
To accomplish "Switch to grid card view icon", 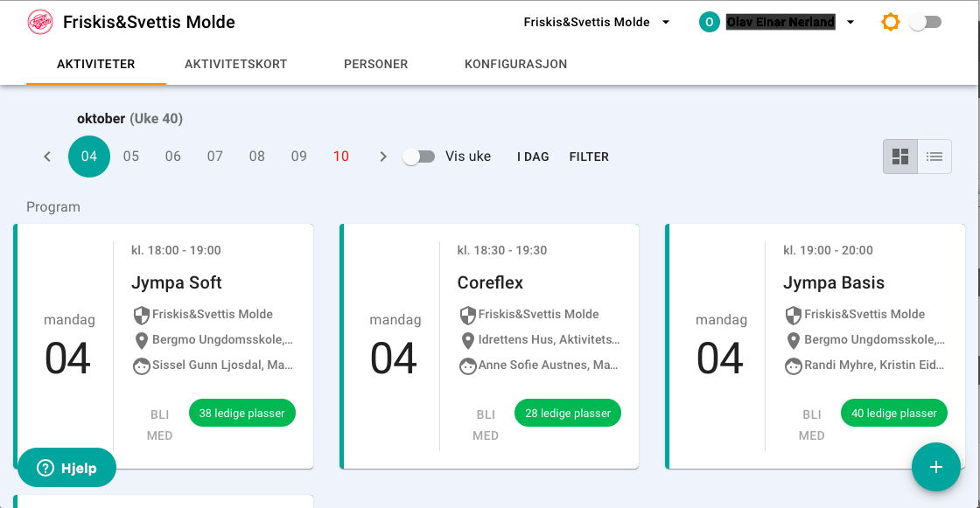I will coord(900,157).
